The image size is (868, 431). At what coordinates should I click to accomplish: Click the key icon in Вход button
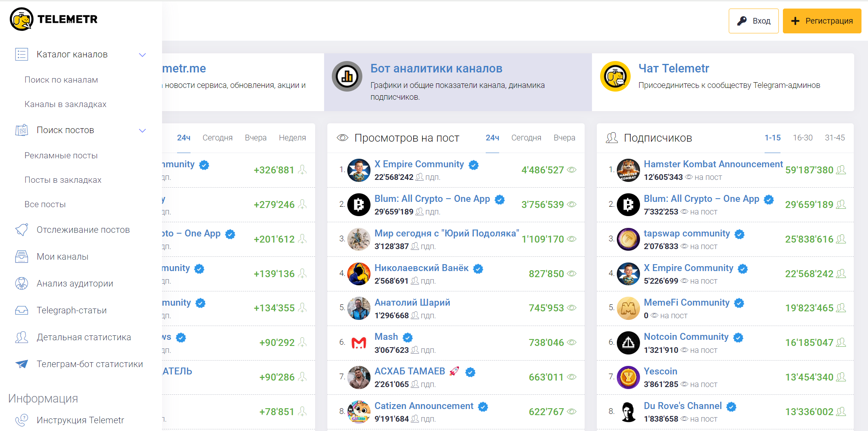click(742, 21)
